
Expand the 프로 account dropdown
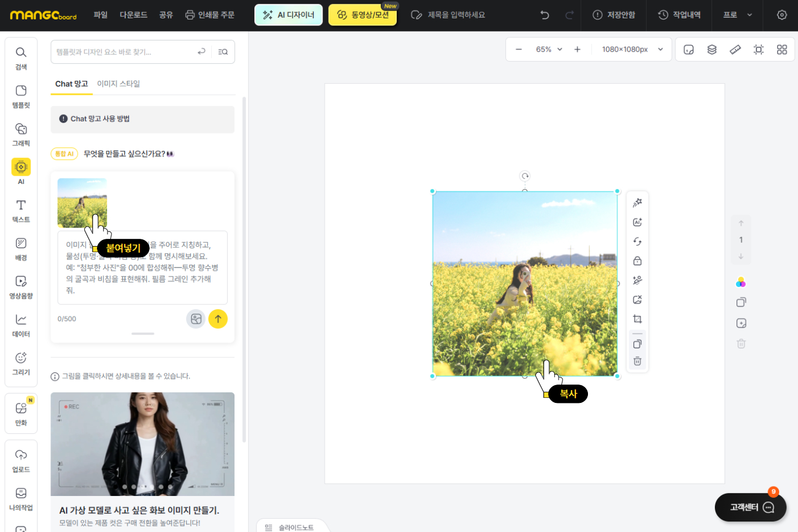pos(737,15)
